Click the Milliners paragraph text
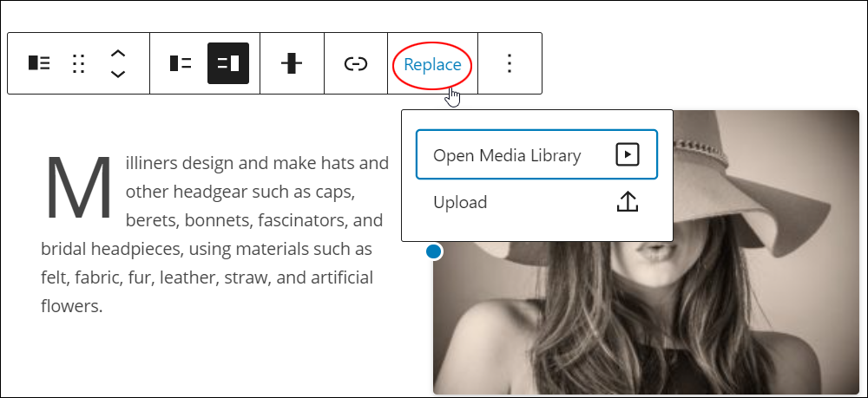 214,234
